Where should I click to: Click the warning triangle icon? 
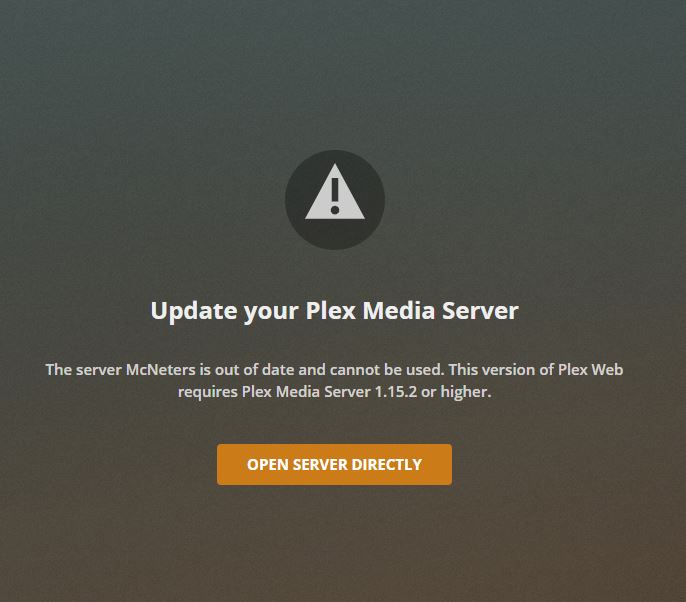[335, 192]
